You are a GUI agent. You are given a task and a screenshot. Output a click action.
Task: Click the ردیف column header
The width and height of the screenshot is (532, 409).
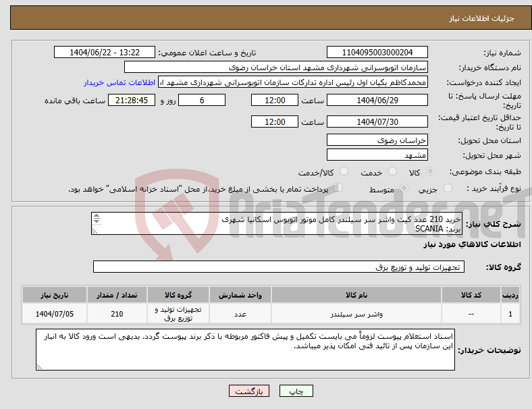[x=510, y=295]
